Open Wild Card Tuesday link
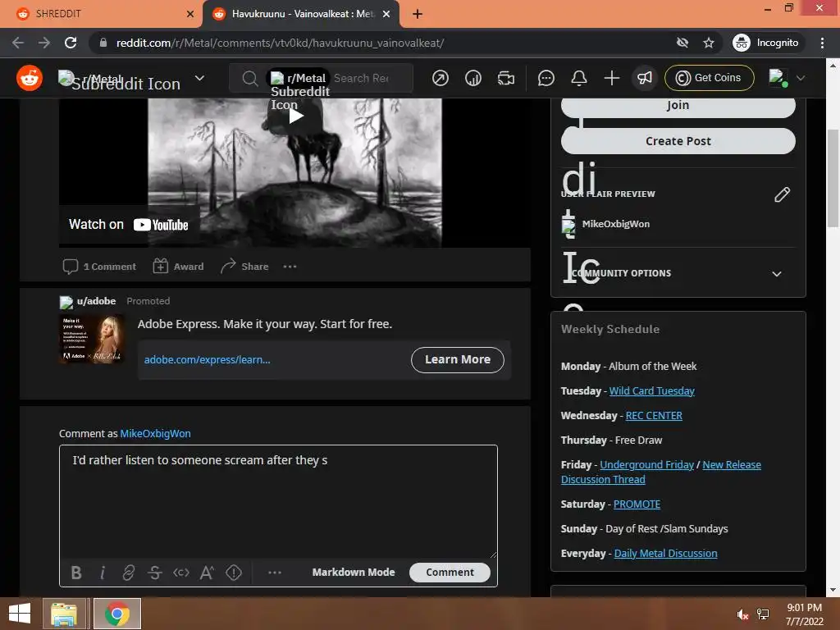840x630 pixels. pyautogui.click(x=651, y=391)
